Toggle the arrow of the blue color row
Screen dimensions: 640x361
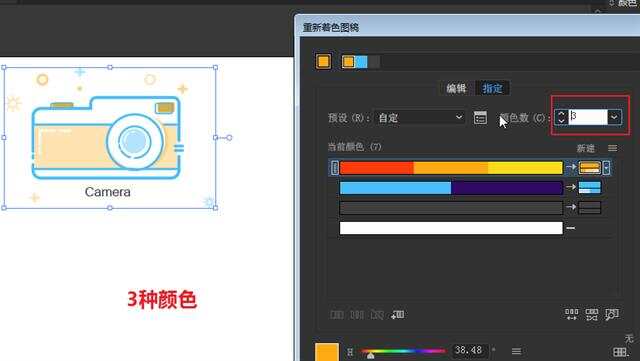[x=571, y=187]
